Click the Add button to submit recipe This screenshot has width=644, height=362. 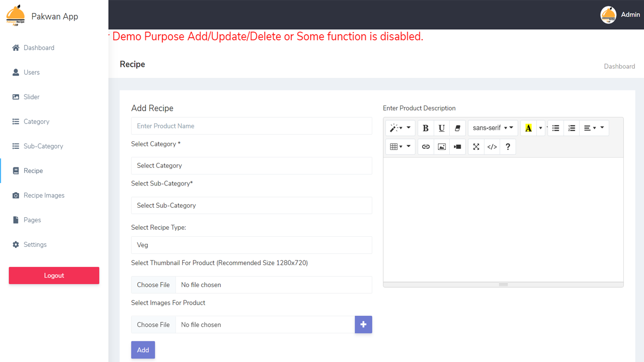(x=143, y=350)
